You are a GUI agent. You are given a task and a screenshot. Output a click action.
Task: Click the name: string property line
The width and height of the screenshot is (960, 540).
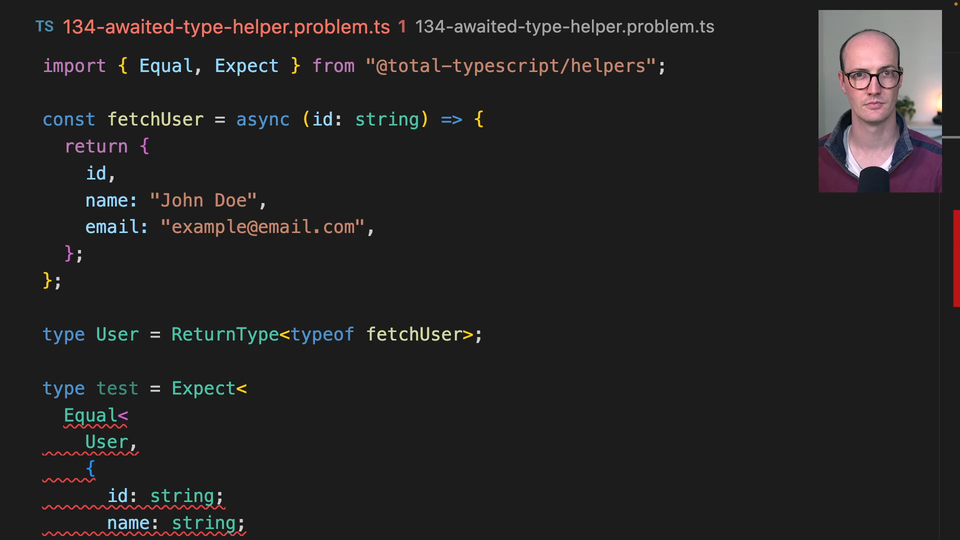point(176,523)
